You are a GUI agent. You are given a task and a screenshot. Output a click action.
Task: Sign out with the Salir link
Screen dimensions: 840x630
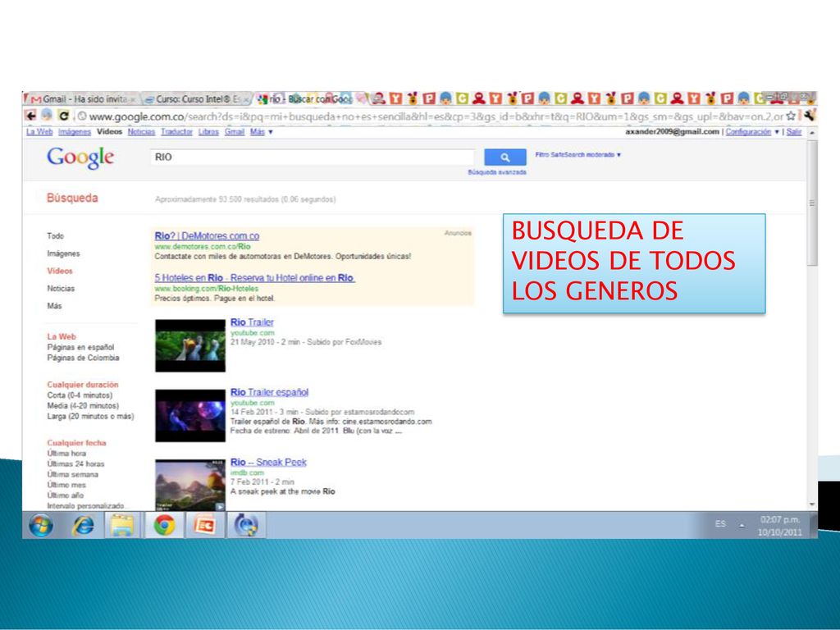pyautogui.click(x=794, y=132)
